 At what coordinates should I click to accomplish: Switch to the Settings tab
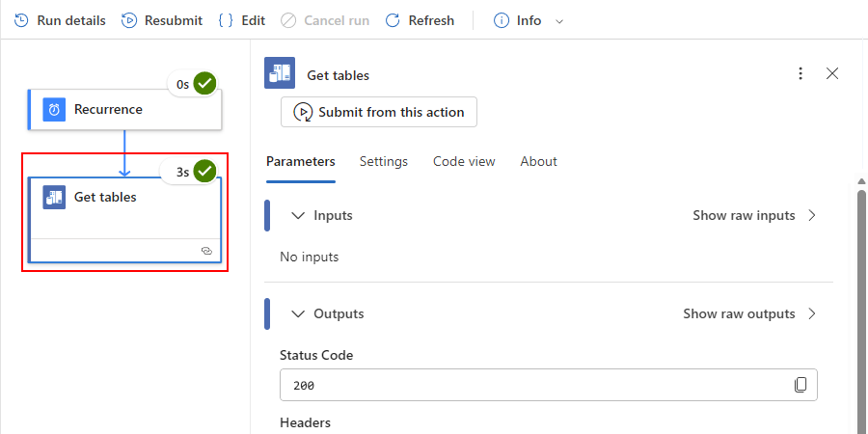(384, 162)
